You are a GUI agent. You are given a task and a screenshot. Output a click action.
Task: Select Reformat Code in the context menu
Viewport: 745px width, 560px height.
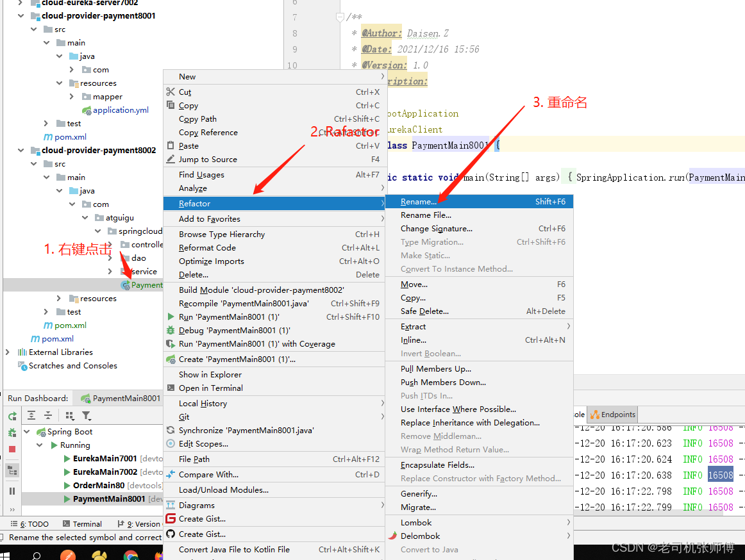[274, 247]
